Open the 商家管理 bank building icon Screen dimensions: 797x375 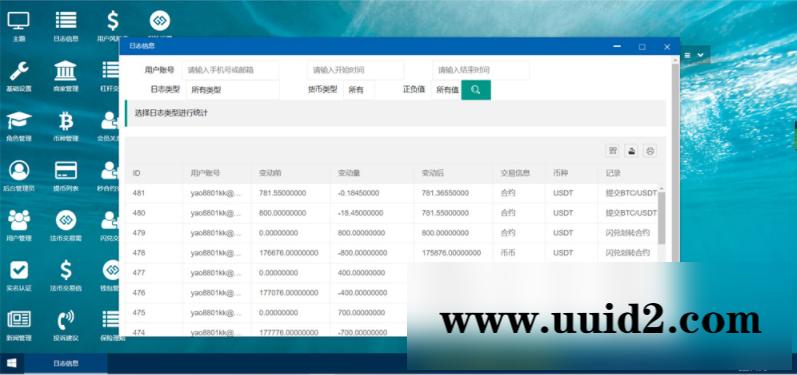[x=66, y=71]
